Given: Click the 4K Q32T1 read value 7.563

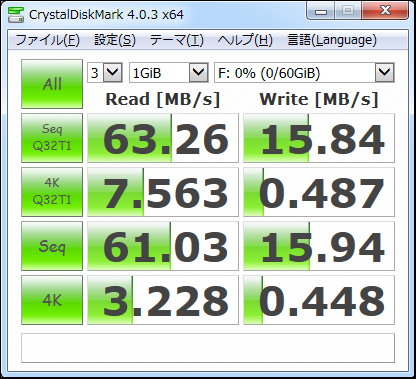Looking at the screenshot, I should pos(163,192).
